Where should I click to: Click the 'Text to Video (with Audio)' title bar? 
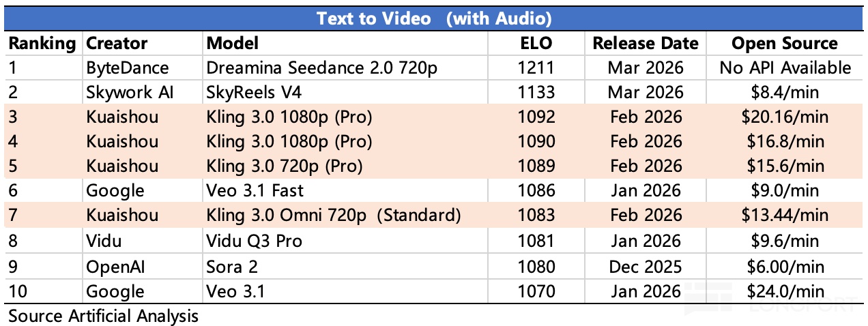point(434,18)
